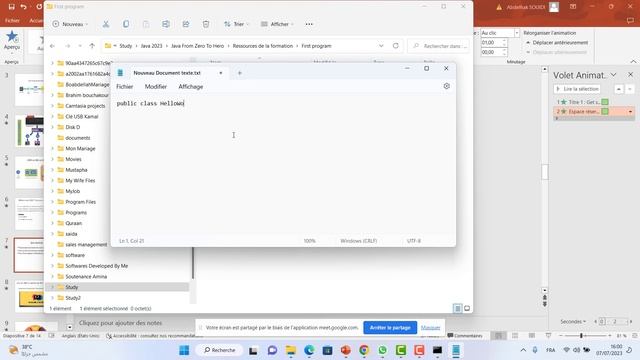Open the Espace réservé animation item dropdown arrow
The image size is (640, 360).
pyautogui.click(x=630, y=111)
